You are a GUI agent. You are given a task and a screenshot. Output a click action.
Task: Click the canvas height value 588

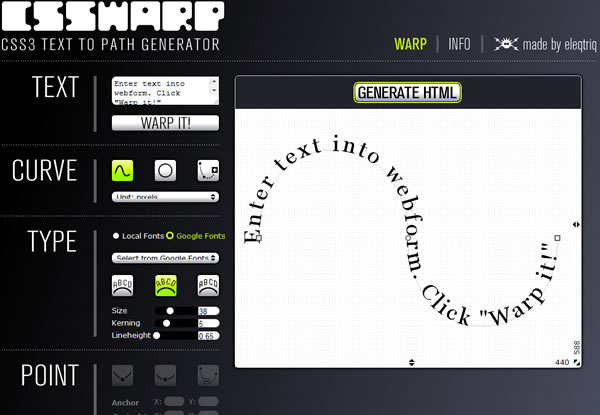point(577,347)
